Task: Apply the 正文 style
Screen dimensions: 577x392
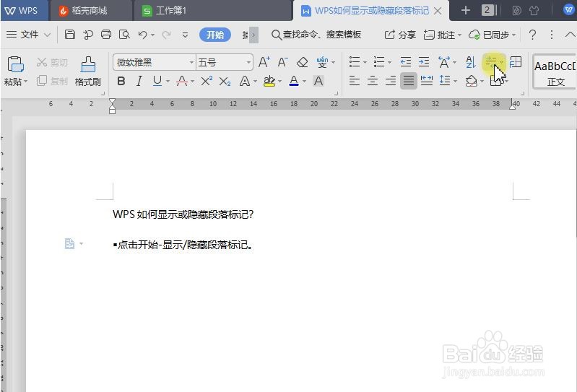Action: (x=554, y=71)
